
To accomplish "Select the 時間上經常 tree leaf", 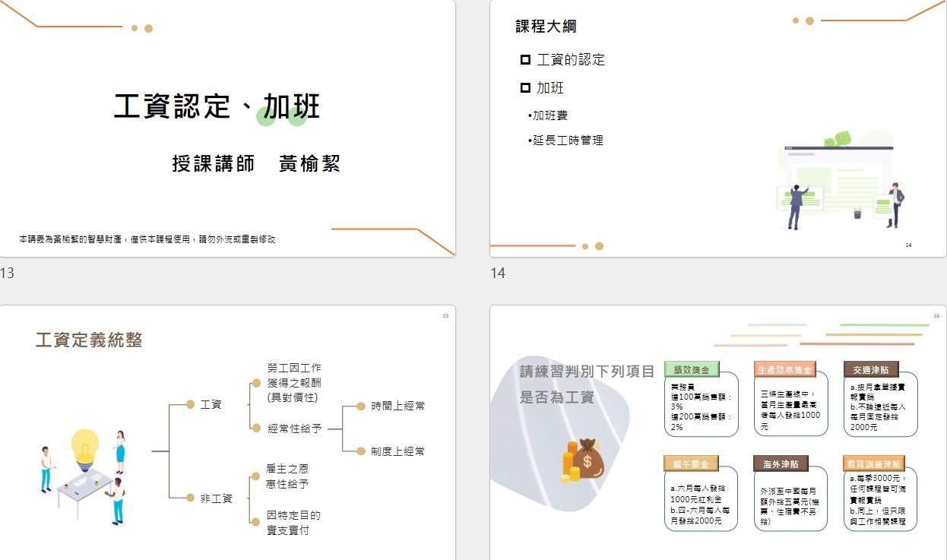I will [x=397, y=406].
